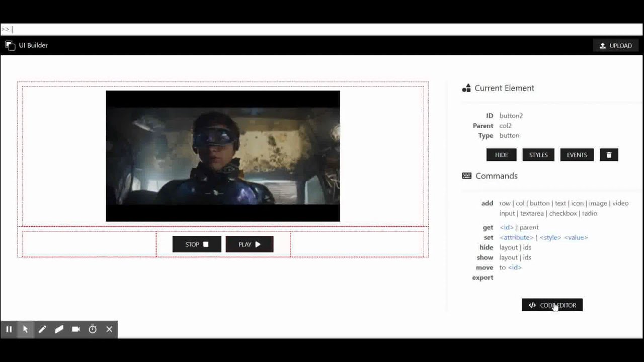Viewport: 644px width, 362px height.
Task: Click the 'row' option in the add command
Action: pyautogui.click(x=505, y=203)
